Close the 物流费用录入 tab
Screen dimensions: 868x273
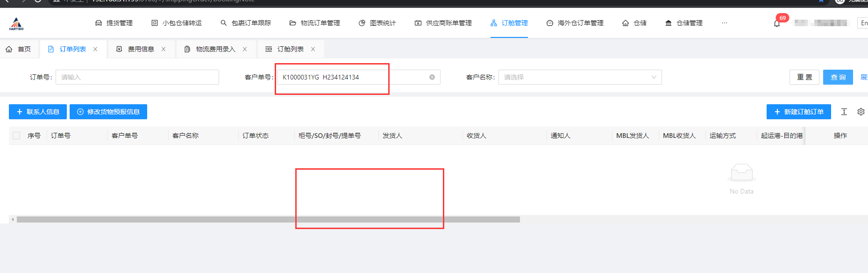[x=245, y=49]
